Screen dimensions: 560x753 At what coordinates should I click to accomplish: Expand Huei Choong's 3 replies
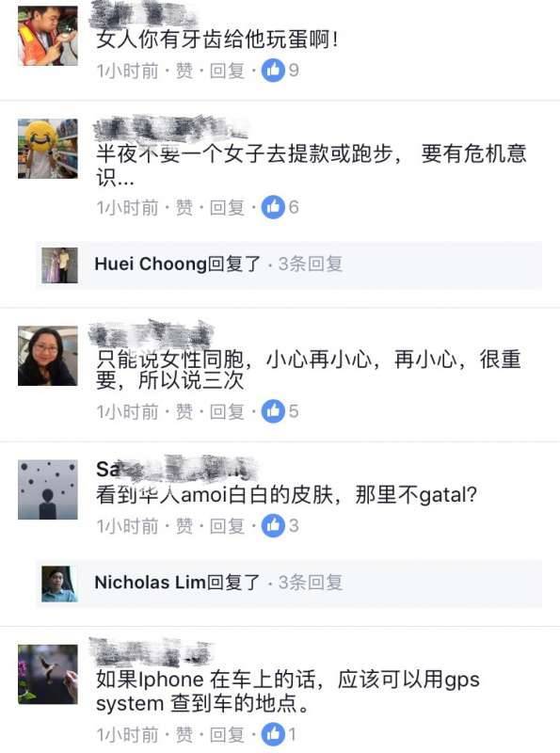point(289,264)
